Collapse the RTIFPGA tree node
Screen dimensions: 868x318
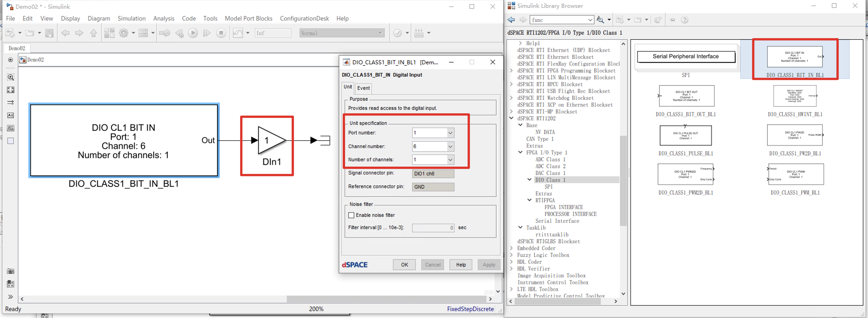coord(530,200)
